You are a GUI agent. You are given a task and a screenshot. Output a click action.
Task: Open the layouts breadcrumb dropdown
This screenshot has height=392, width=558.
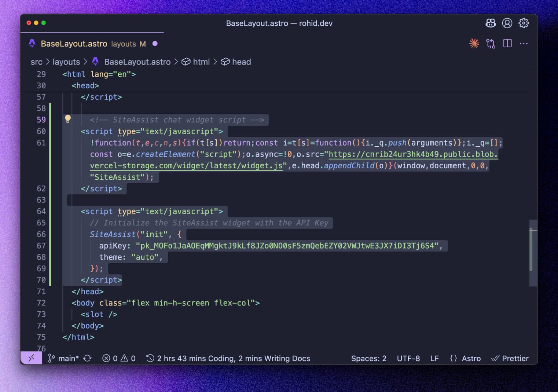(x=66, y=62)
